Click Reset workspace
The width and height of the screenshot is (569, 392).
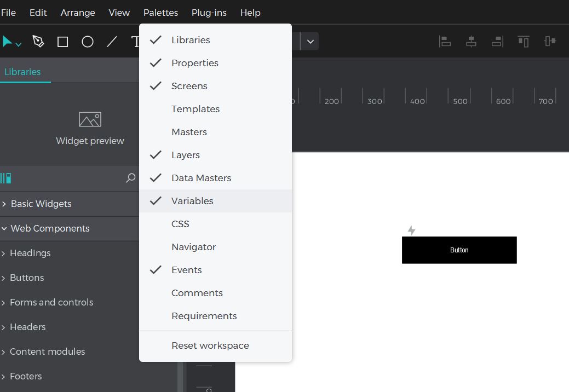210,345
